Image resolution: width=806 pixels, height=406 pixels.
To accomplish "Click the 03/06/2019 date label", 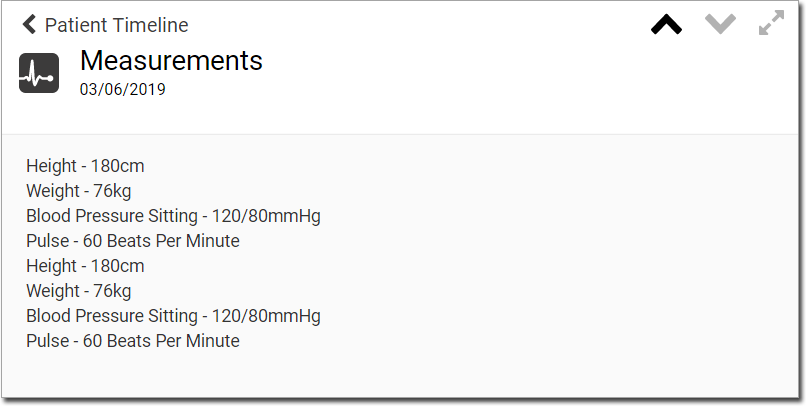I will [122, 89].
